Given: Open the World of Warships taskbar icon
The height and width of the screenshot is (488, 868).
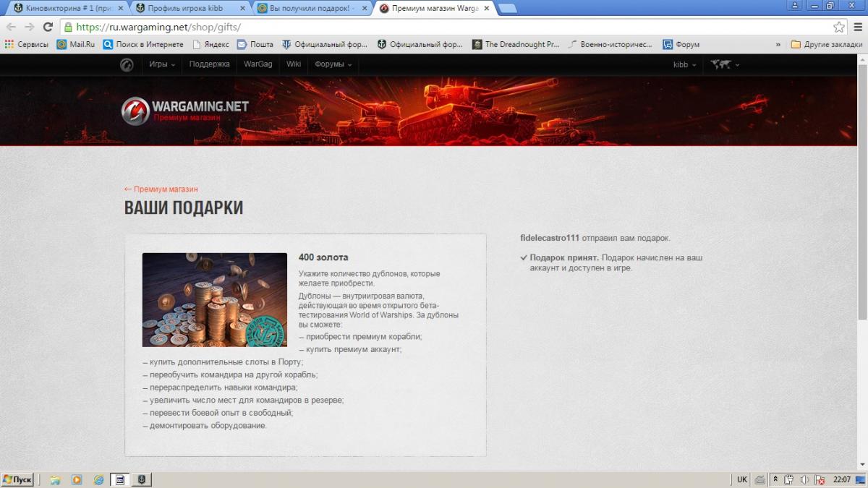Looking at the screenshot, I should tap(142, 479).
